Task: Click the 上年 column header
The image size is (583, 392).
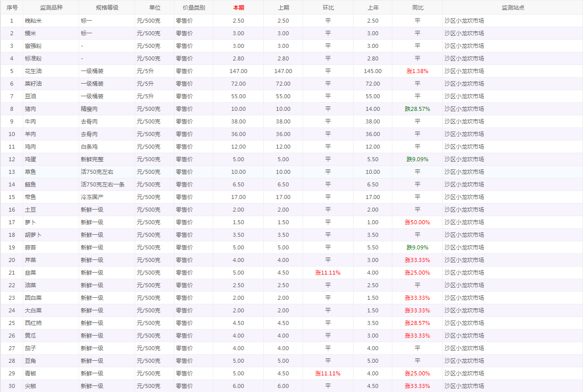Action: [373, 8]
